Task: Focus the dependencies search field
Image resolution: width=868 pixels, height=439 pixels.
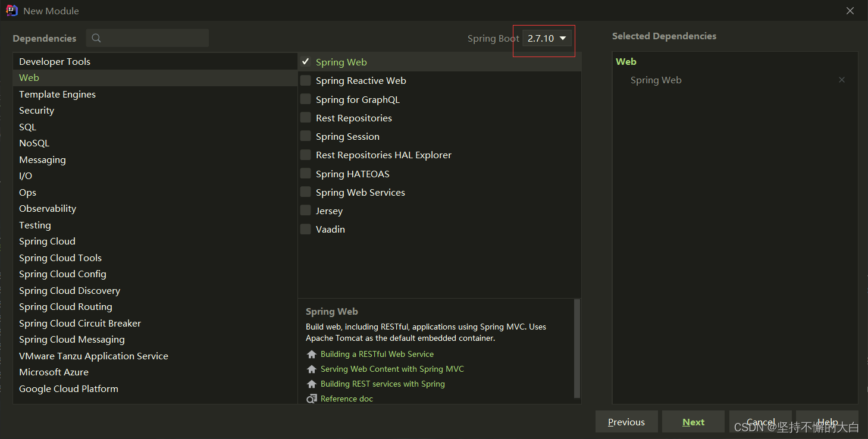Action: (148, 38)
